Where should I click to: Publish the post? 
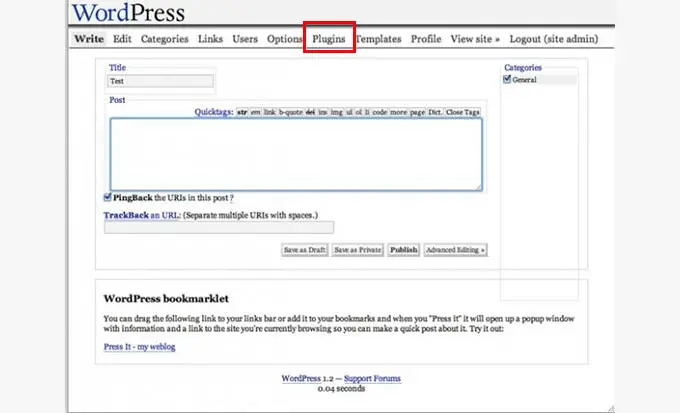click(403, 250)
